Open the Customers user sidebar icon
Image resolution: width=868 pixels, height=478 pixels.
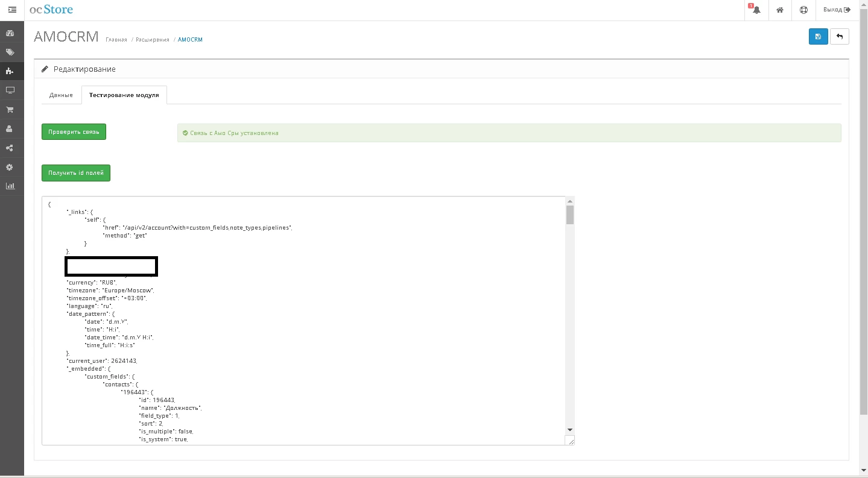pos(10,129)
